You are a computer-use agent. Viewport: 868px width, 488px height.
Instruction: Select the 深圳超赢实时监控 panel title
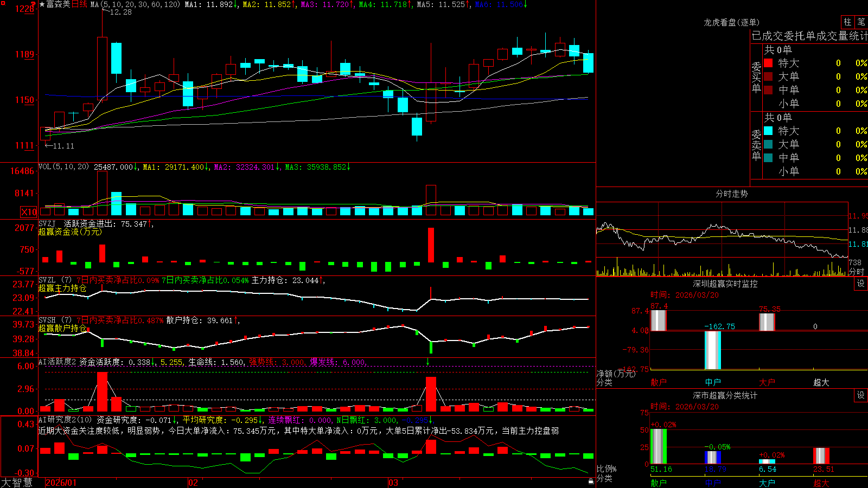click(725, 284)
